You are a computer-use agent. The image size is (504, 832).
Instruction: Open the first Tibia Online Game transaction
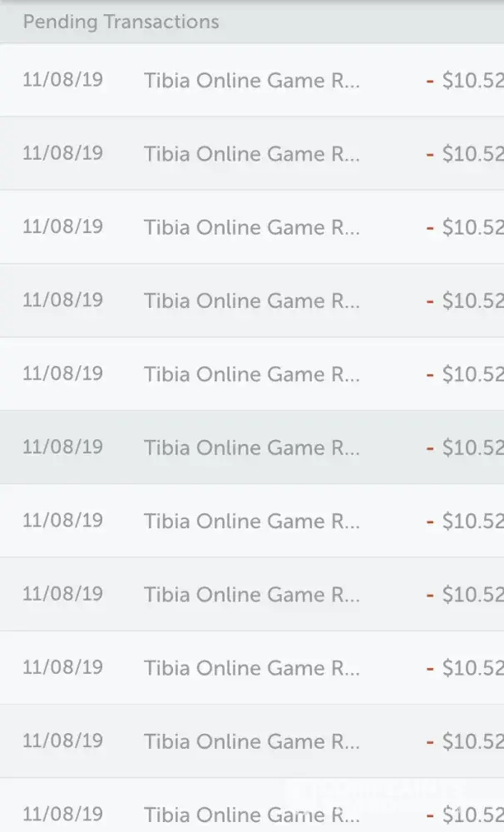[251, 81]
